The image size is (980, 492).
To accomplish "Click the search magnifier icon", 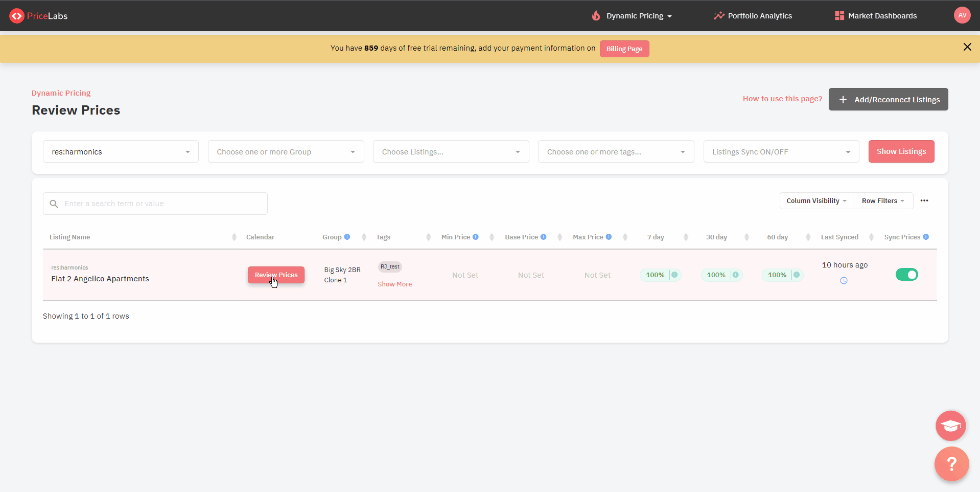I will [x=54, y=204].
